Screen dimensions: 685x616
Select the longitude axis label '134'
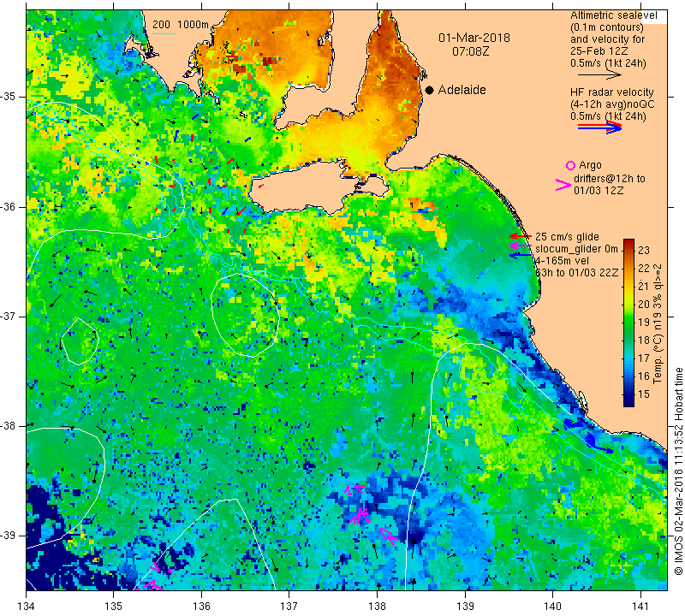(x=27, y=606)
